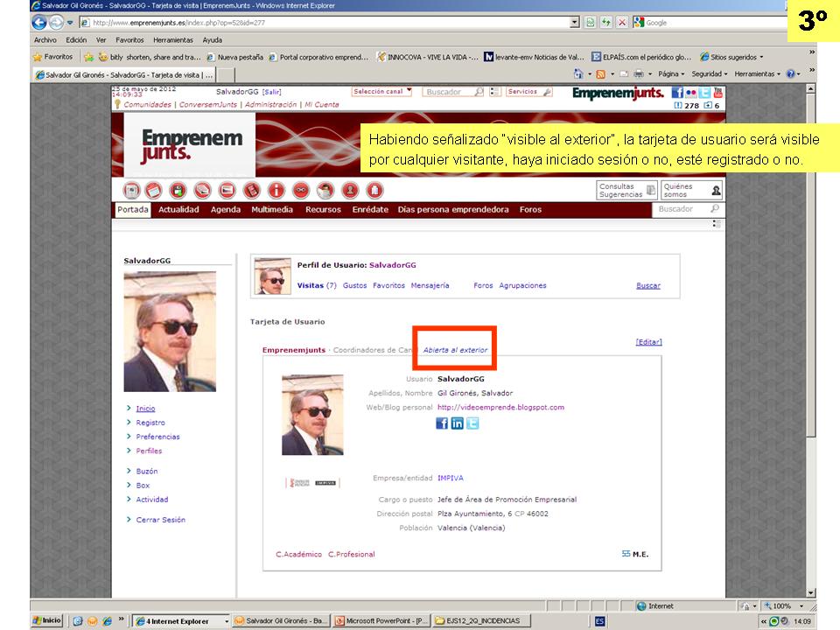Open the 'Página' command bar dropdown
This screenshot has width=840, height=630.
coord(672,74)
